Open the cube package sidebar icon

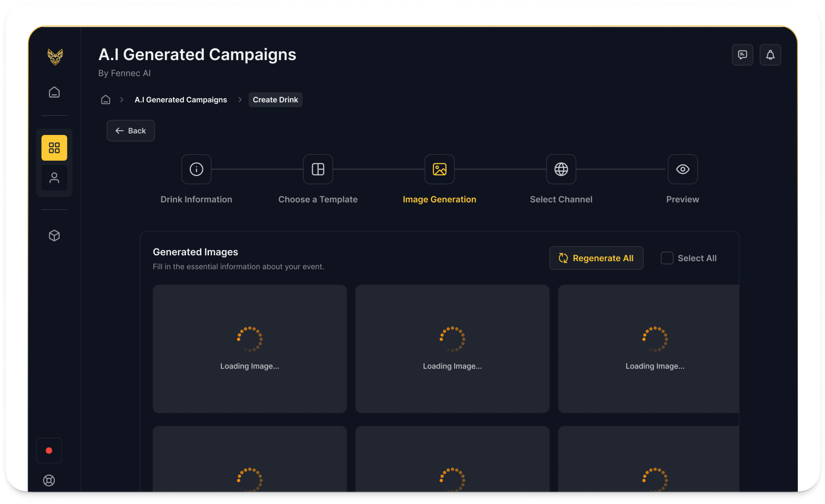(54, 235)
